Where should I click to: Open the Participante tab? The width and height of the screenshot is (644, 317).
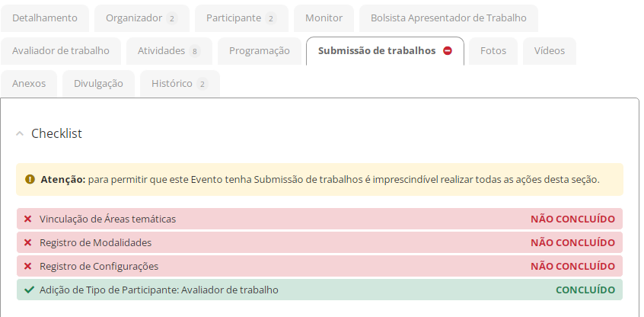[x=233, y=18]
